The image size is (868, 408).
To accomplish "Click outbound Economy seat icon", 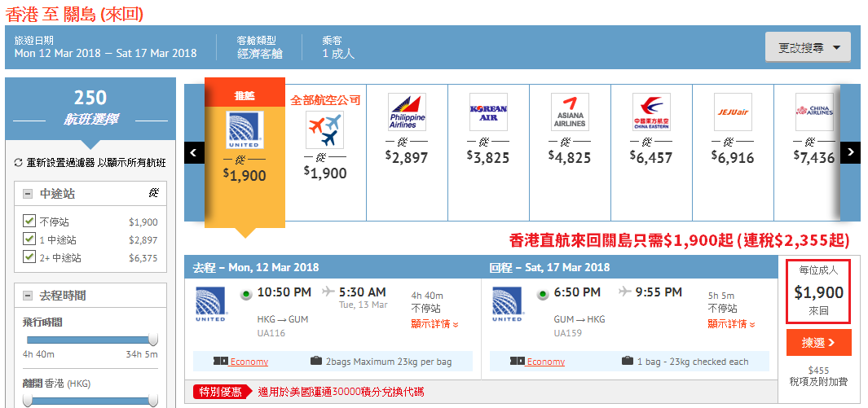I will pos(220,361).
